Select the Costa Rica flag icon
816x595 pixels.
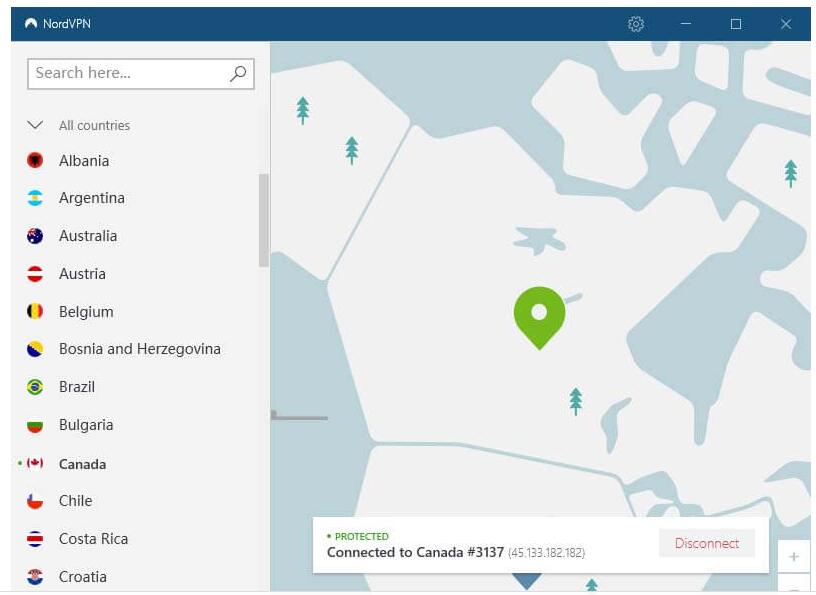[x=35, y=539]
